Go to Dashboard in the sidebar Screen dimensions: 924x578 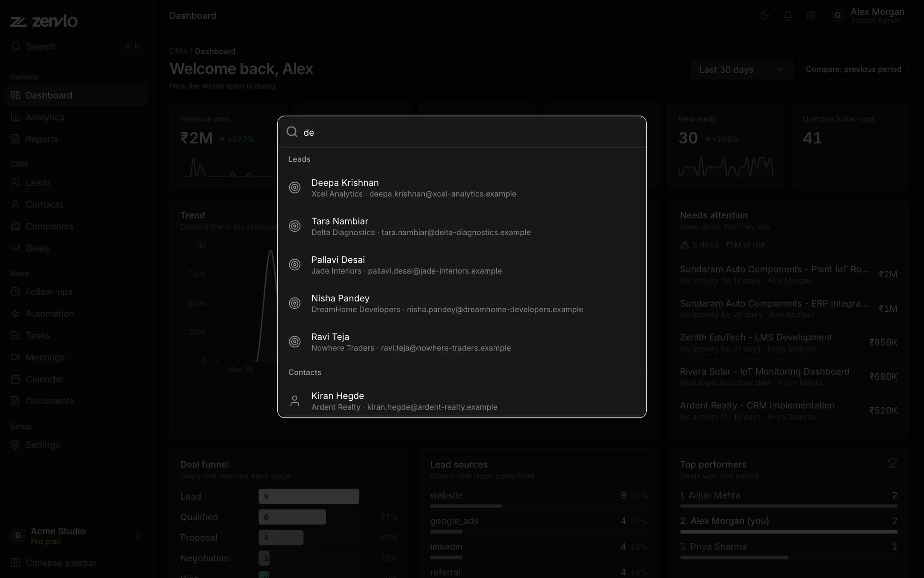77,95
